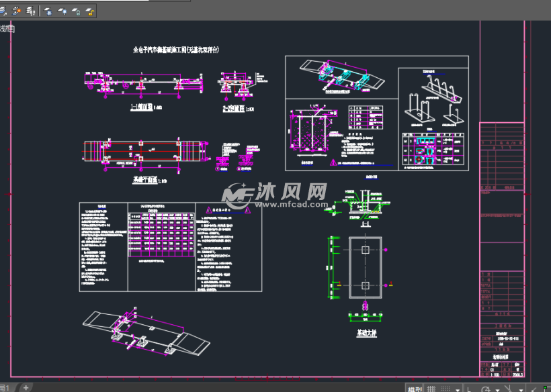Click the model space button in status bar
This screenshot has width=551, height=392.
[x=414, y=388]
